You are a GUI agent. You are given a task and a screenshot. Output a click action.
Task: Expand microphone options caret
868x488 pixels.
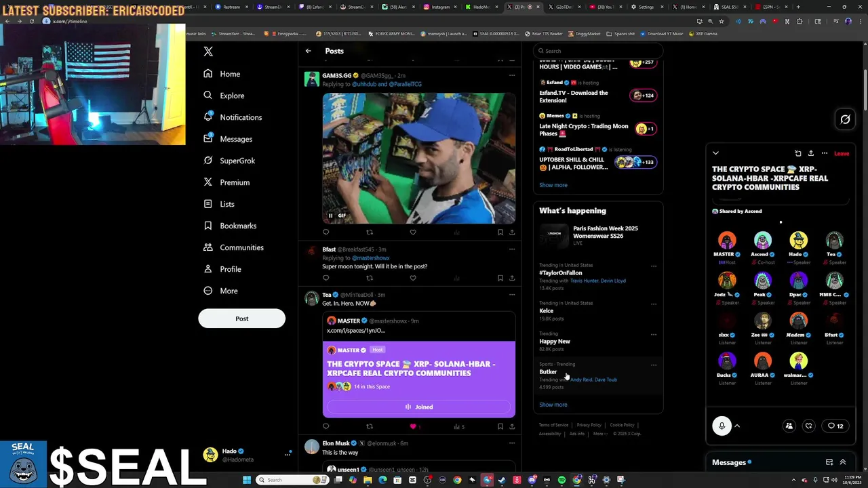click(x=737, y=426)
